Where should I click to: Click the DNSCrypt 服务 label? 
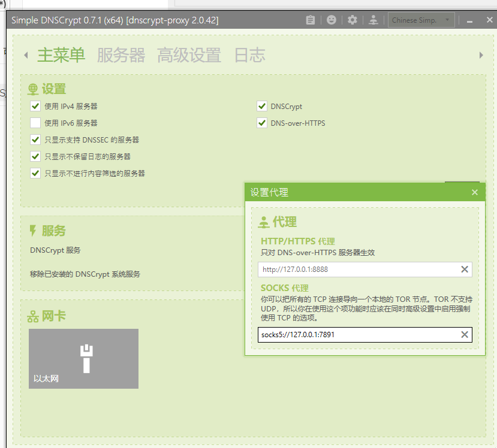point(55,250)
